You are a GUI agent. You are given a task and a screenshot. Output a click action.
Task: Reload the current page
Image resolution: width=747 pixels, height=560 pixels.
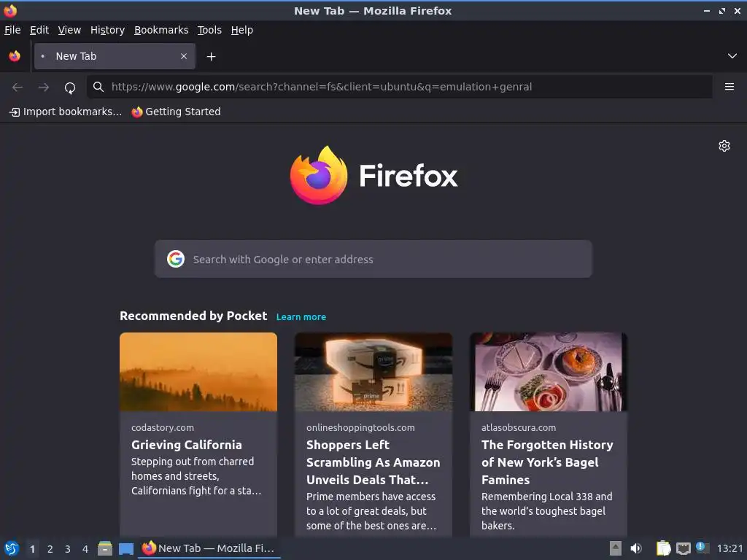[70, 87]
